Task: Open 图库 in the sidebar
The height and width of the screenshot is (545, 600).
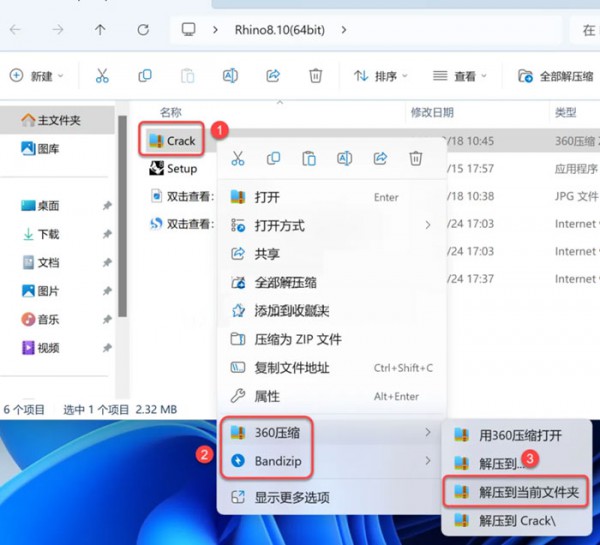Action: coord(40,148)
